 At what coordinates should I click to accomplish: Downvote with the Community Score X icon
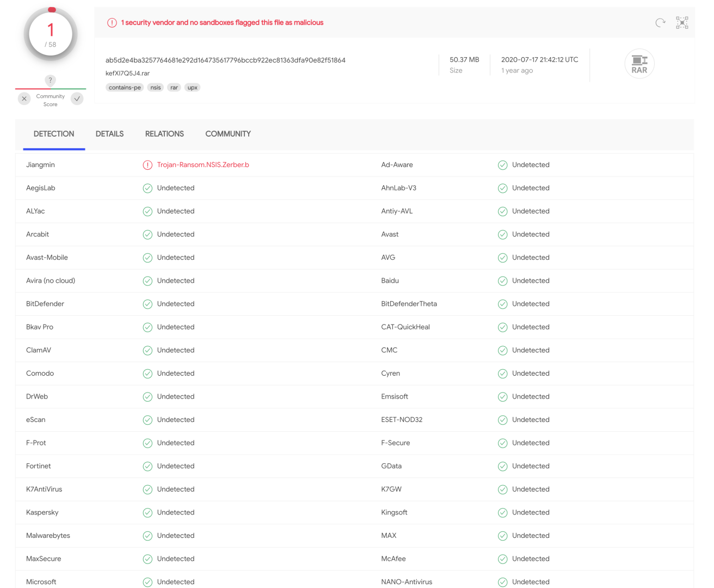click(24, 99)
